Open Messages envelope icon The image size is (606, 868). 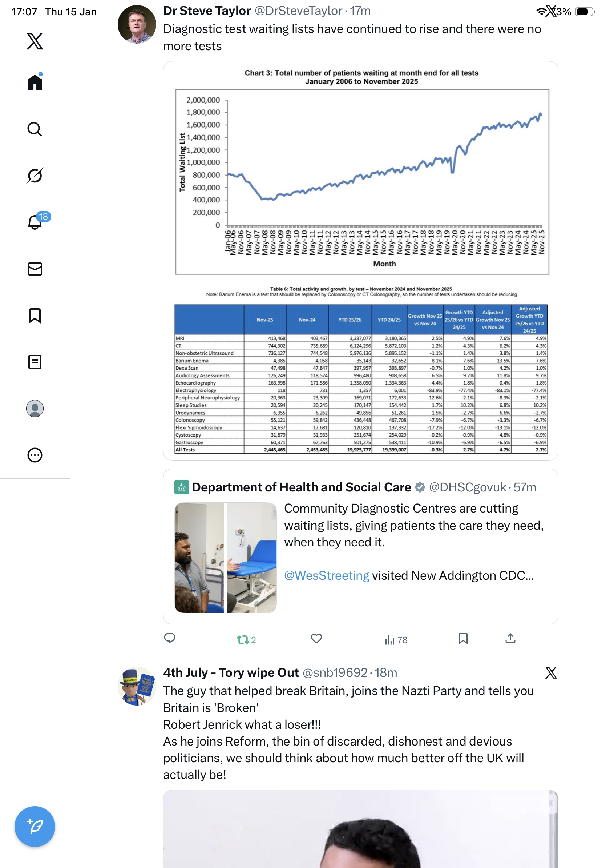pyautogui.click(x=35, y=269)
